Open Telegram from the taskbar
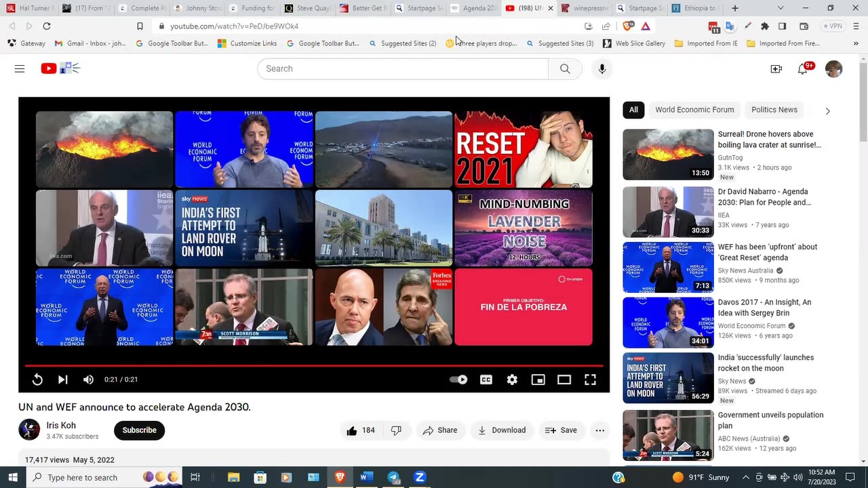Image resolution: width=868 pixels, height=488 pixels. click(x=393, y=477)
